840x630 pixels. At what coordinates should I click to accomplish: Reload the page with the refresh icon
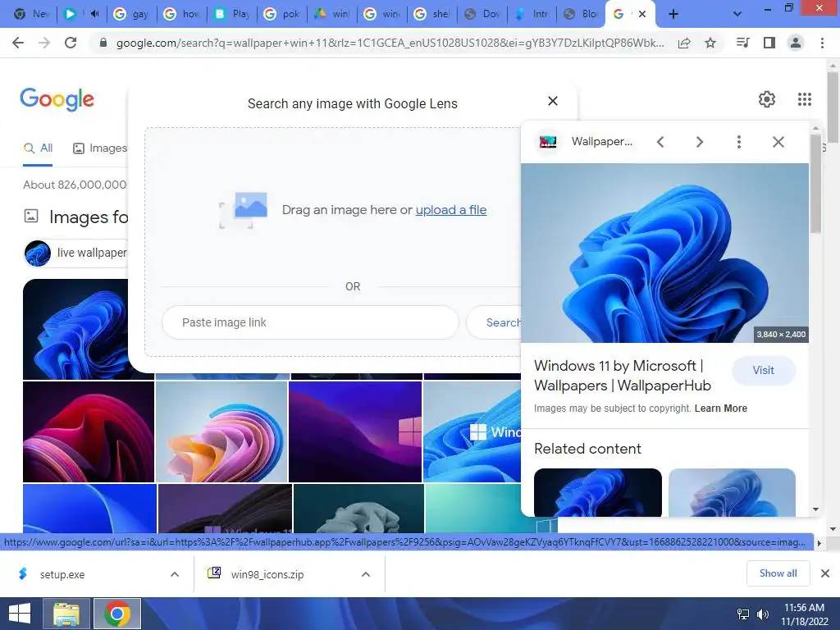[71, 43]
